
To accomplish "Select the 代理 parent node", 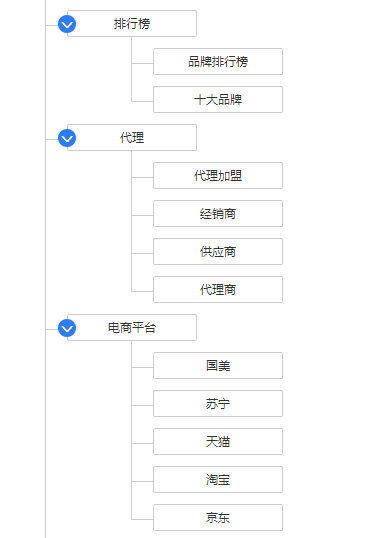I will (132, 138).
